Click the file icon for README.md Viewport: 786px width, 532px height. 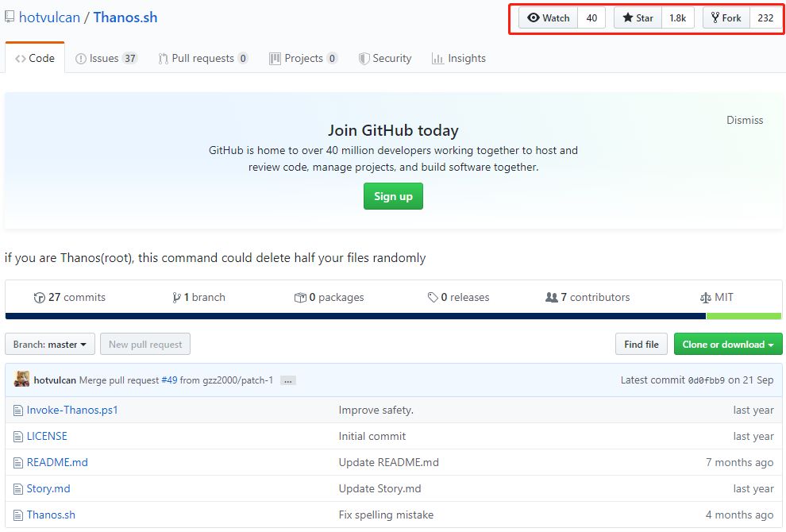[18, 463]
